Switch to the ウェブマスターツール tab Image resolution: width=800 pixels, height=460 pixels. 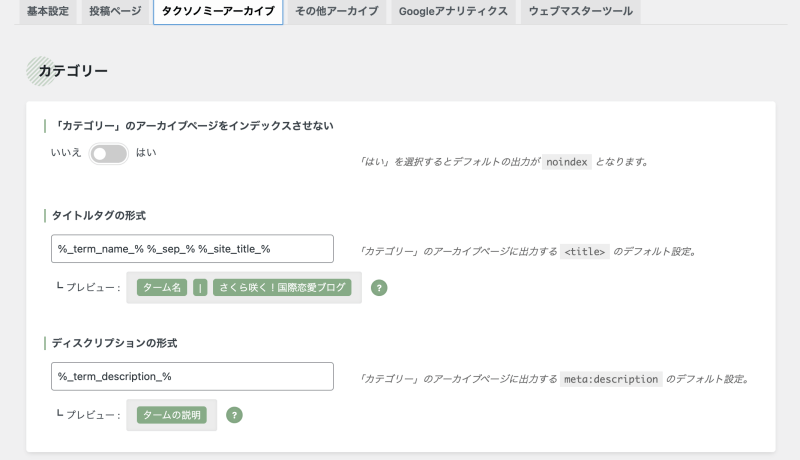tap(581, 11)
